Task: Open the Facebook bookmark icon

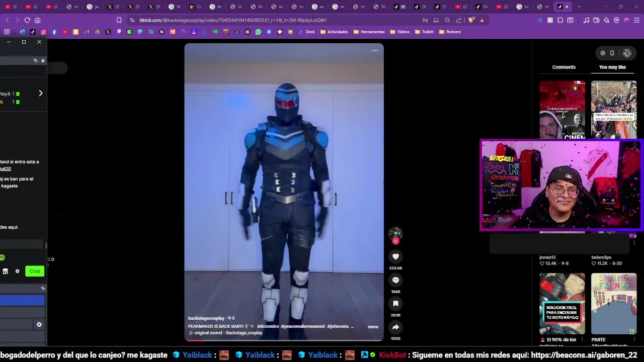Action: 54,32
